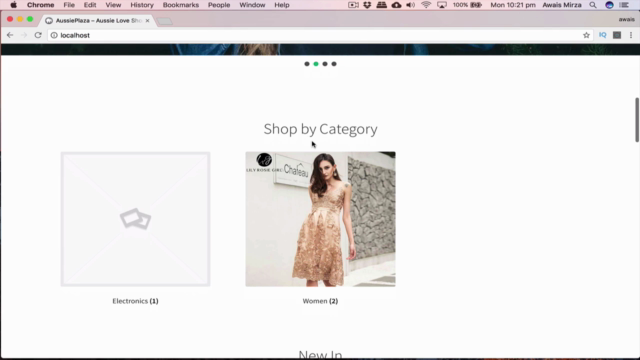Image resolution: width=640 pixels, height=360 pixels.
Task: Open a new tab button
Action: coord(164,21)
